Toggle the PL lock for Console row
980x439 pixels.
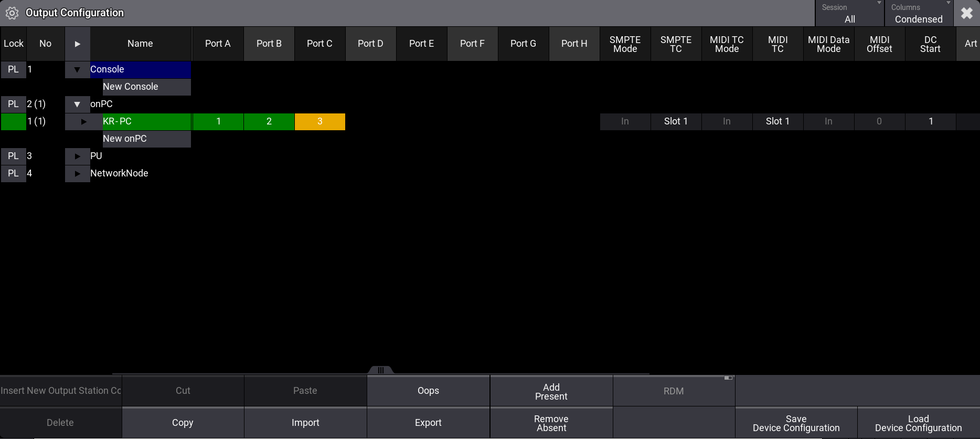[13, 69]
